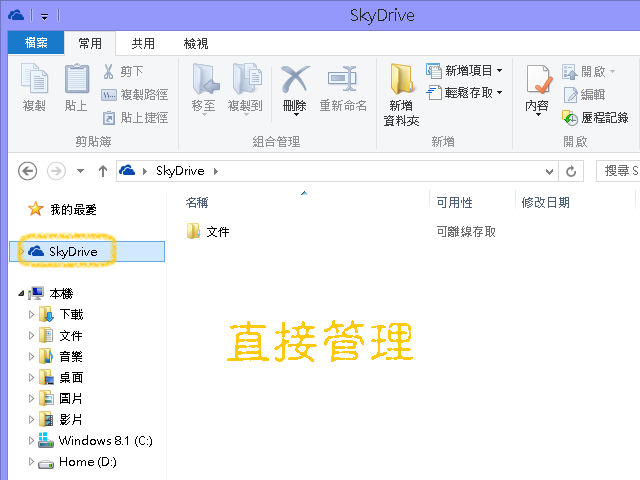Click the Cut (剪下) scissors icon
640x480 pixels.
pyautogui.click(x=108, y=71)
